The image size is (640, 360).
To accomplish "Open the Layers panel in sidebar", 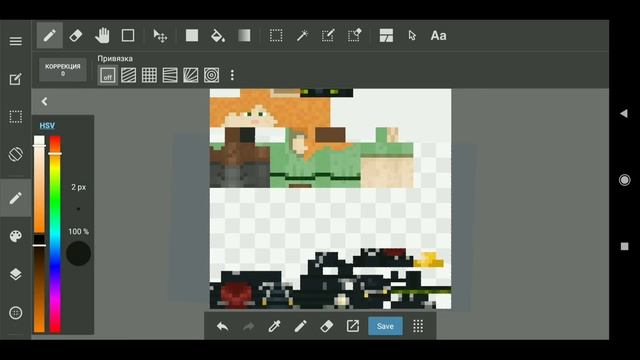I will [x=16, y=274].
